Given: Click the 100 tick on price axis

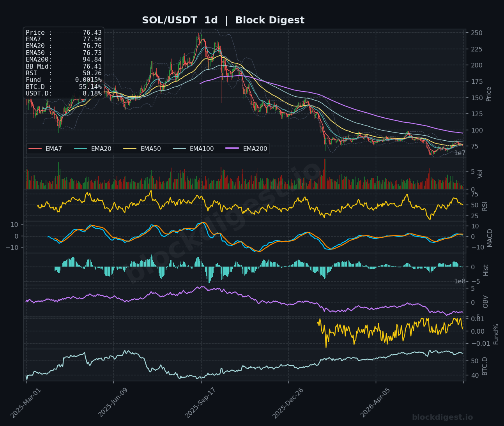Looking at the screenshot, I should pyautogui.click(x=477, y=130).
